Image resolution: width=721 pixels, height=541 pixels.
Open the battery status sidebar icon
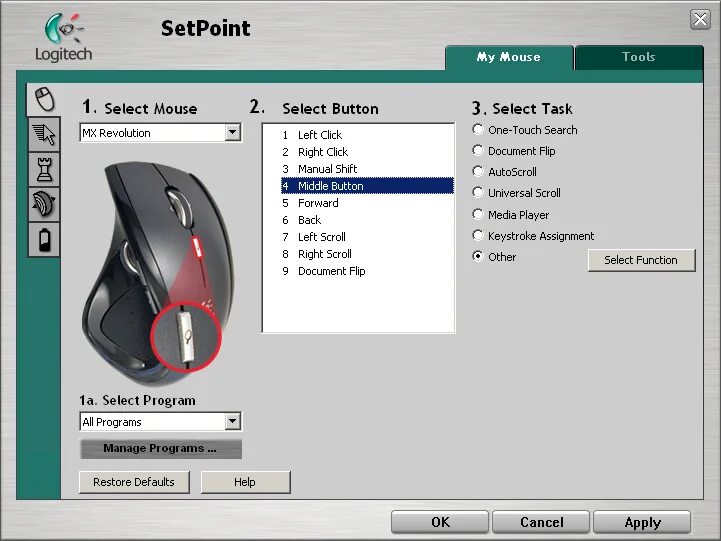45,239
